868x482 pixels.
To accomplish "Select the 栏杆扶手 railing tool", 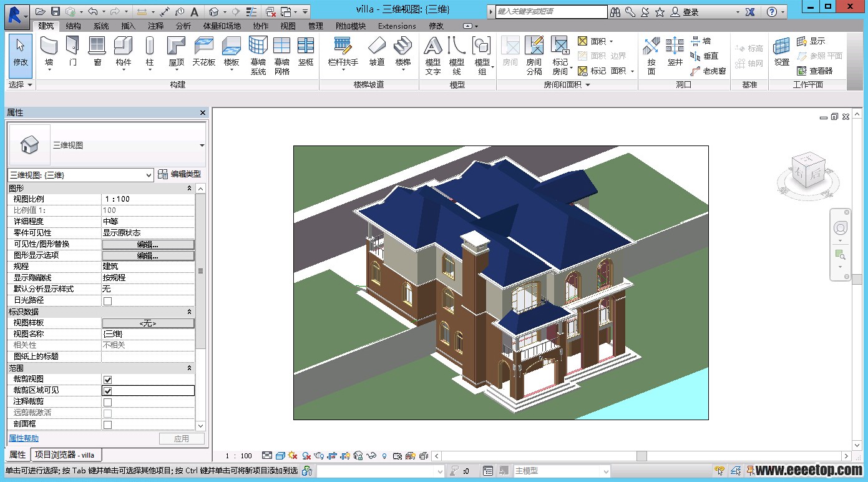I will click(343, 54).
